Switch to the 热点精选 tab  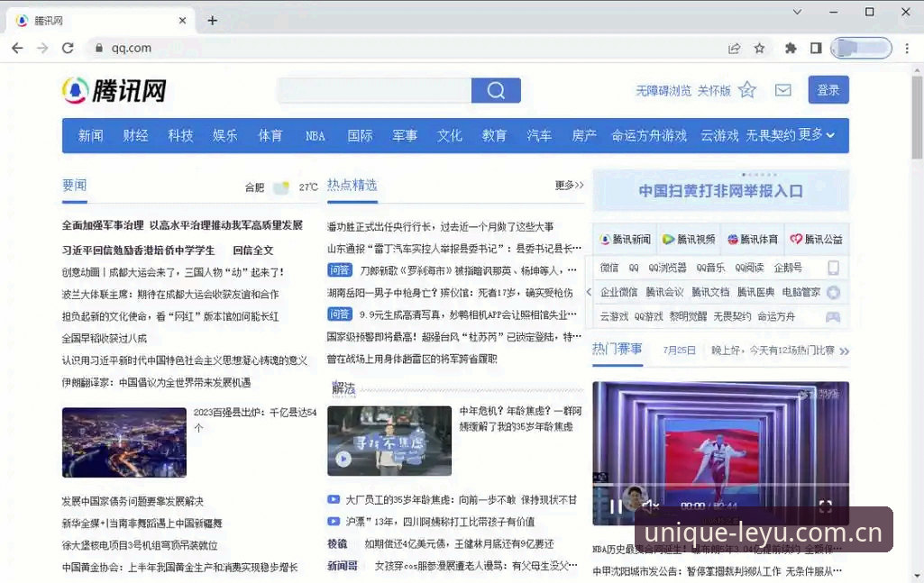click(x=352, y=185)
